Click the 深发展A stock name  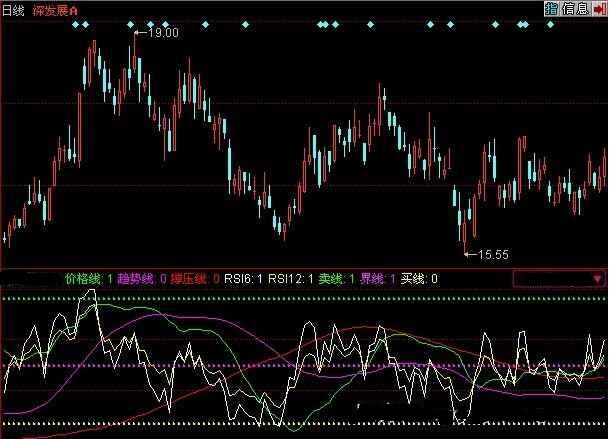[x=58, y=9]
